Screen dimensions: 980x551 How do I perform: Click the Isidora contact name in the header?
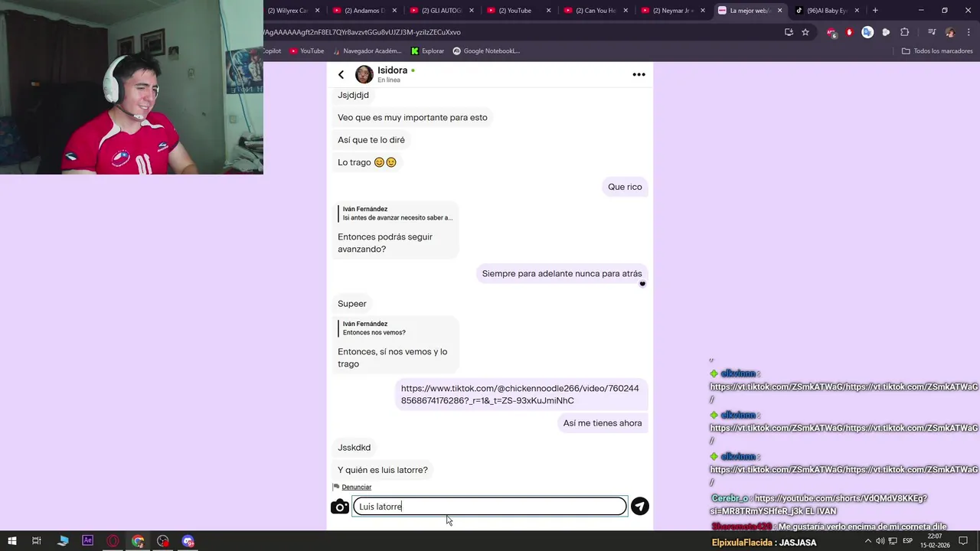tap(392, 70)
